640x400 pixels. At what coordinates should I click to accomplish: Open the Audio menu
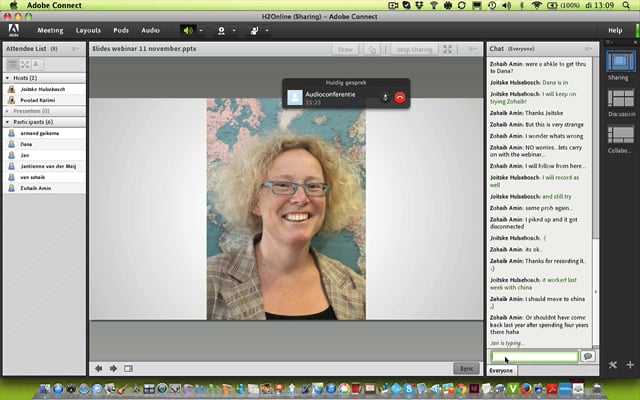pyautogui.click(x=150, y=31)
